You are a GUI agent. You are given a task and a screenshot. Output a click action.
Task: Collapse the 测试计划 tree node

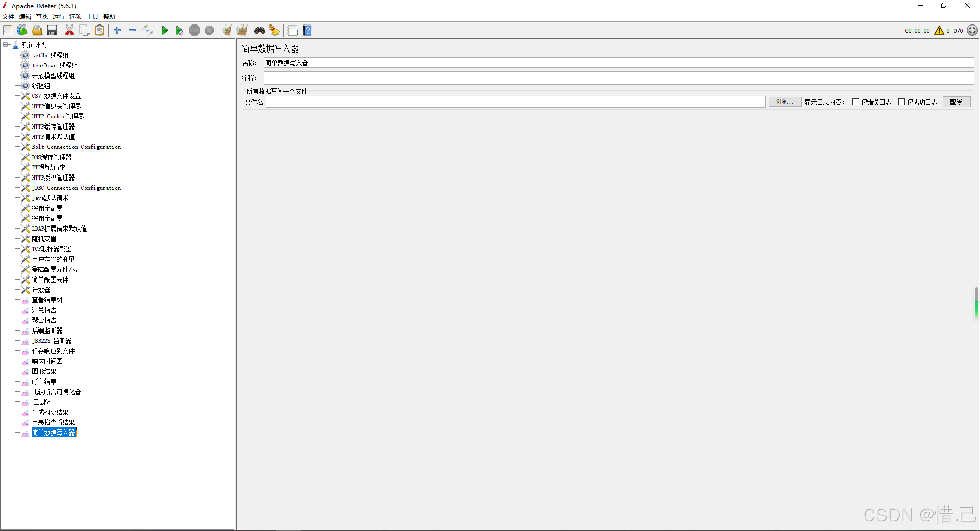[6, 45]
